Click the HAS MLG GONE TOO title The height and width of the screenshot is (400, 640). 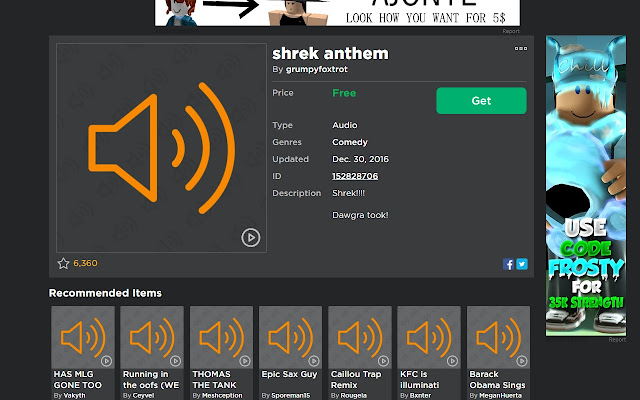78,380
